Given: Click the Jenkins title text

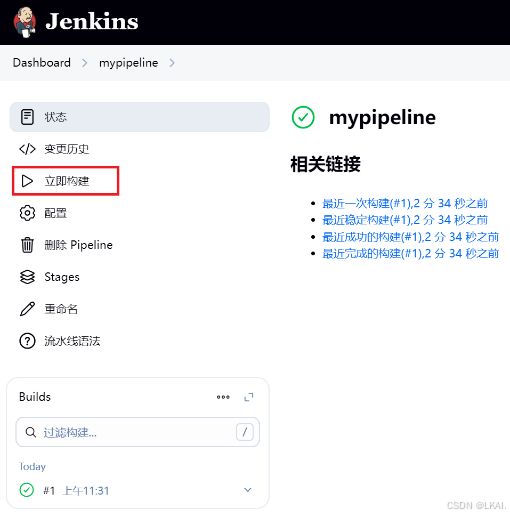Looking at the screenshot, I should pos(92,21).
